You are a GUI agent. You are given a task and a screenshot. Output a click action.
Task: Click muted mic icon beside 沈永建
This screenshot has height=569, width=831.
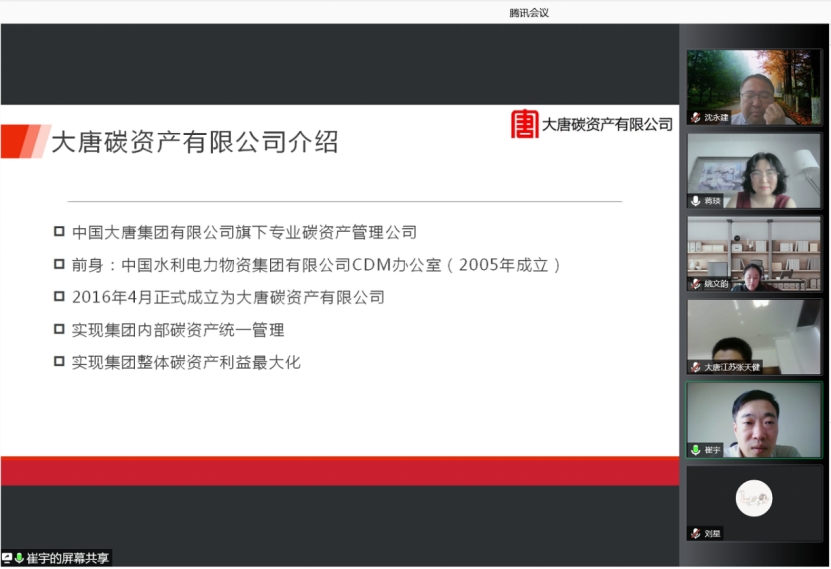click(695, 118)
